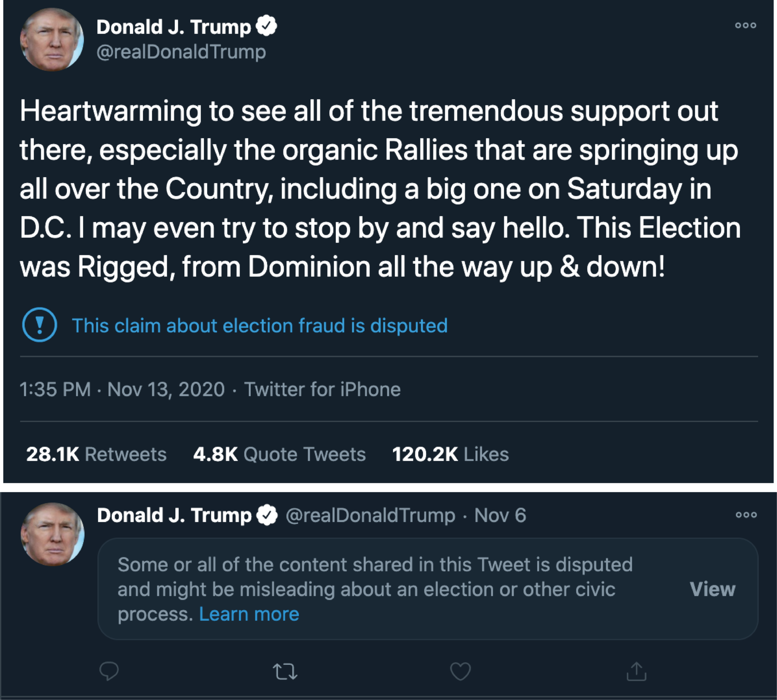
Task: Show the 120.2K Likes list
Action: 450,454
